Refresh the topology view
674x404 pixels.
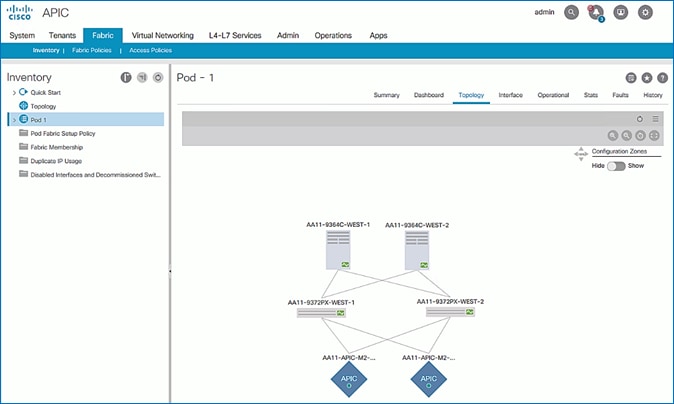640,119
